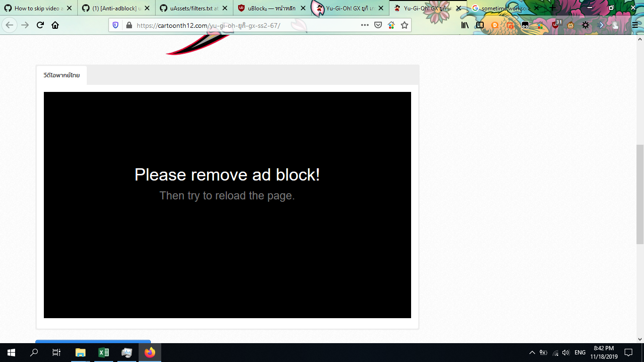Open the Firefox hamburger menu

coord(635,25)
